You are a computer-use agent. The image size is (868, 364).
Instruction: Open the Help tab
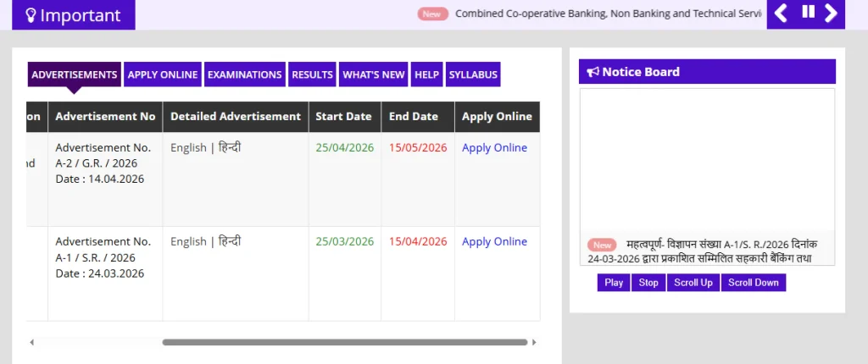point(426,74)
